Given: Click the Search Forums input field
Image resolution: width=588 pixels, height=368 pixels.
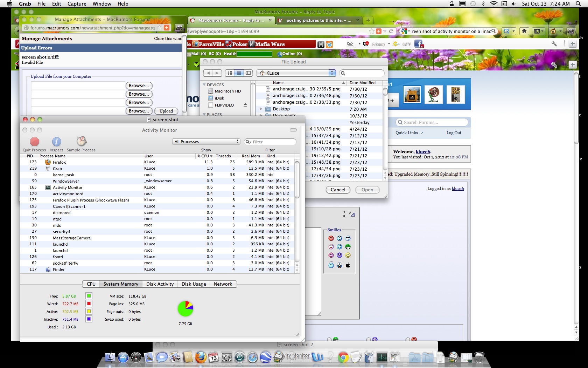Looking at the screenshot, I should click(x=432, y=122).
